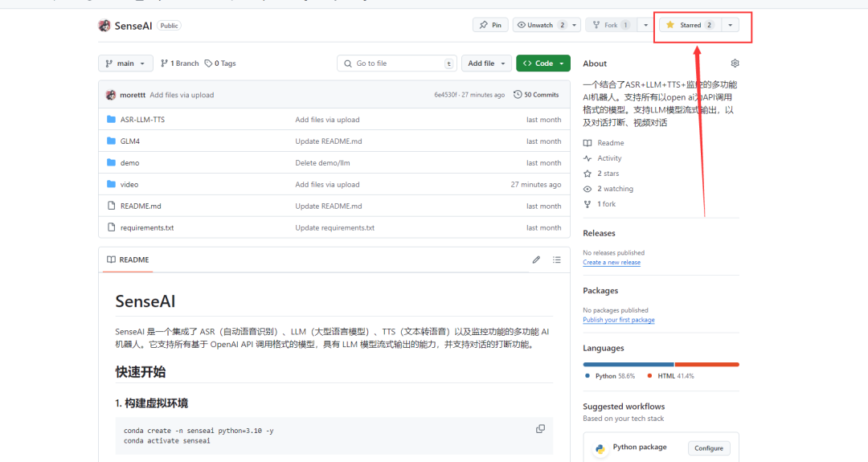The image size is (868, 462).
Task: Open the 'Delete demo/llm' commit message
Action: (x=322, y=162)
